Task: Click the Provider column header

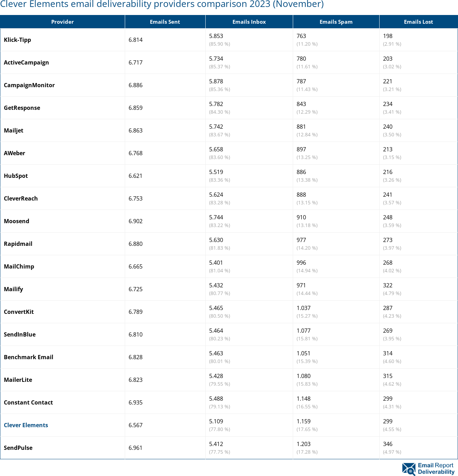Action: click(62, 22)
